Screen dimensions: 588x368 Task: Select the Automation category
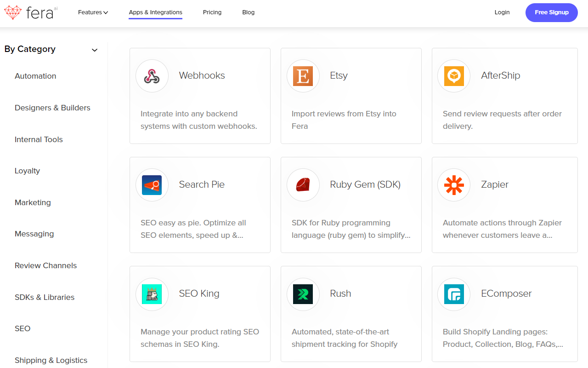click(35, 76)
